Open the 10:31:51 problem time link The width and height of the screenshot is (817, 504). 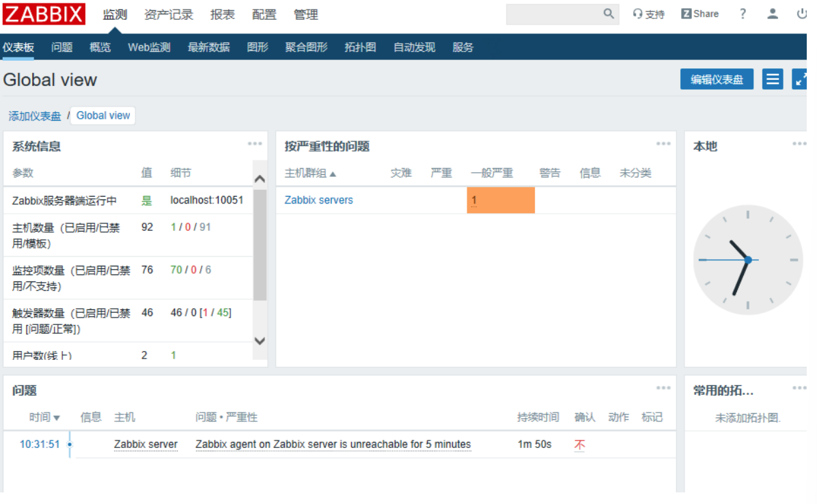[x=40, y=444]
